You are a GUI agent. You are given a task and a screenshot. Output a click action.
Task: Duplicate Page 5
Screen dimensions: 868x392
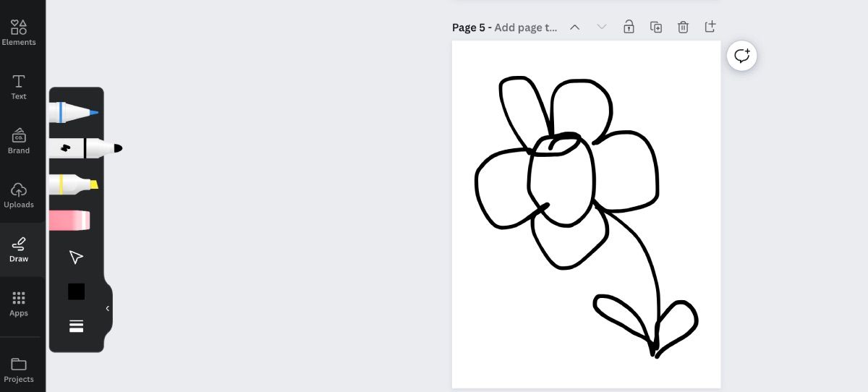click(656, 27)
